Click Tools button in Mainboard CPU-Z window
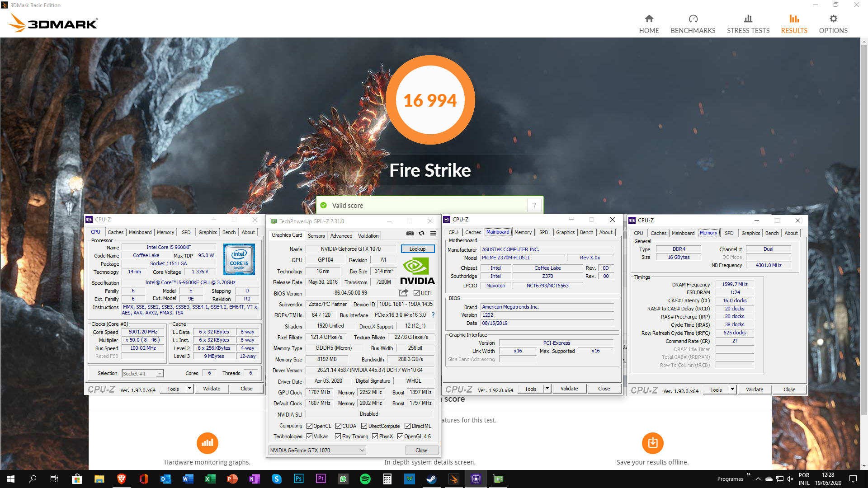The image size is (868, 488). (x=531, y=389)
